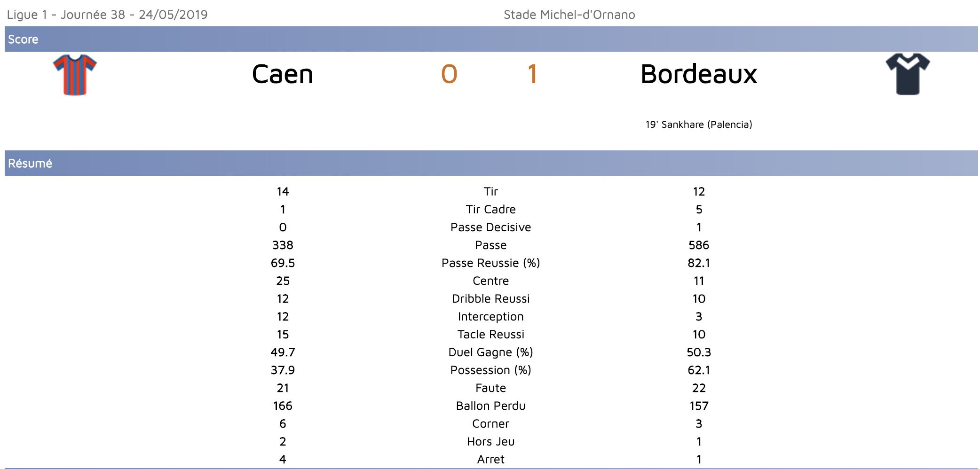
Task: Click the Corner stat label
Action: (x=490, y=424)
